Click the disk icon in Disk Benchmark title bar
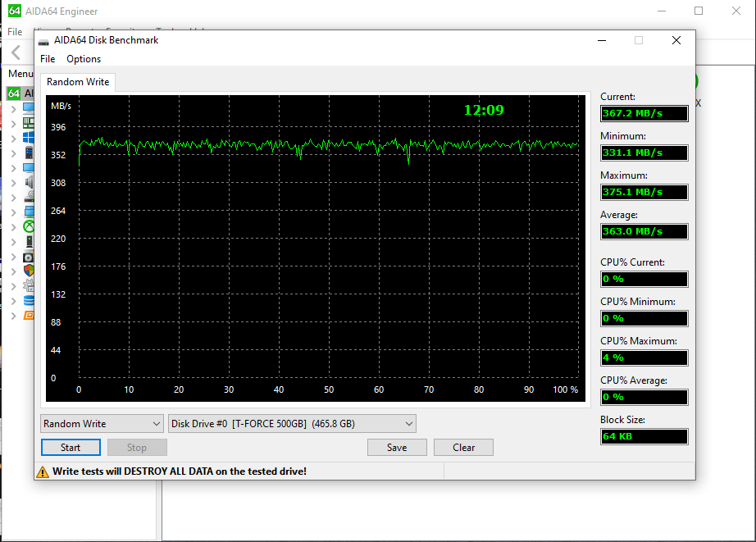 coord(43,41)
